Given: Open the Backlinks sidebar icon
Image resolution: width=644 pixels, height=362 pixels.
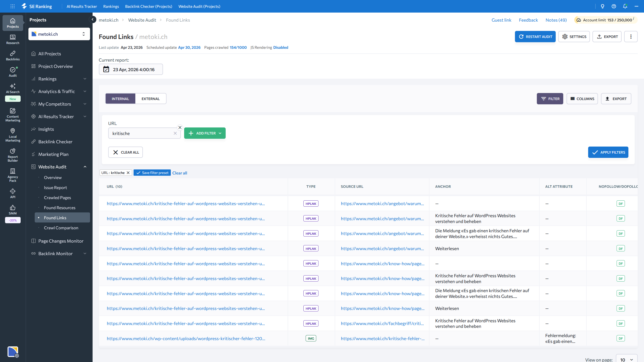Looking at the screenshot, I should click(x=13, y=56).
